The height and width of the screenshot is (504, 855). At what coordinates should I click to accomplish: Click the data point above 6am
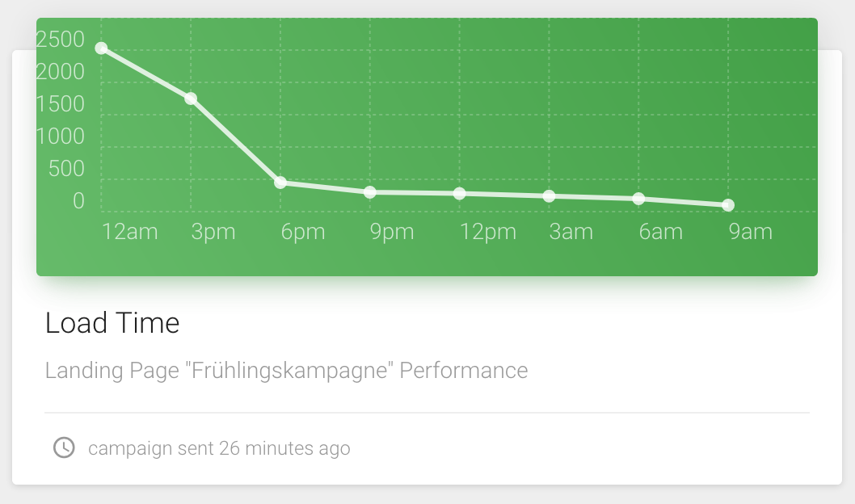pos(638,199)
